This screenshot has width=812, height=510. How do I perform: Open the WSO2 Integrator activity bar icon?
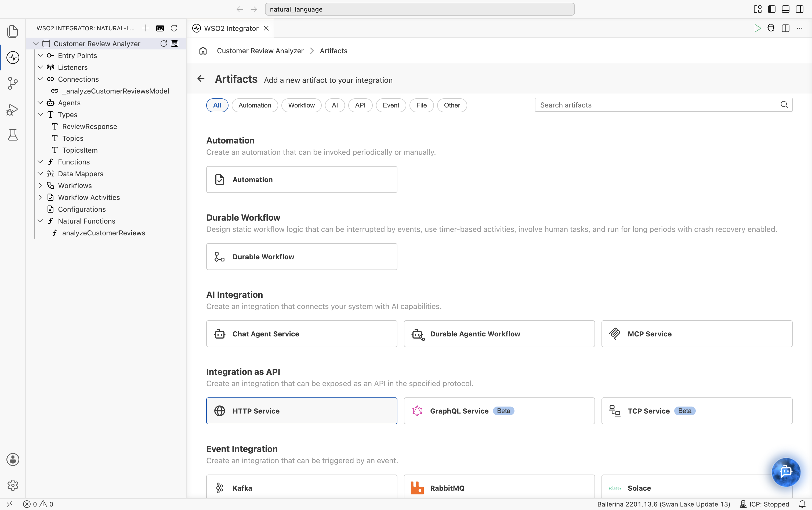point(13,58)
